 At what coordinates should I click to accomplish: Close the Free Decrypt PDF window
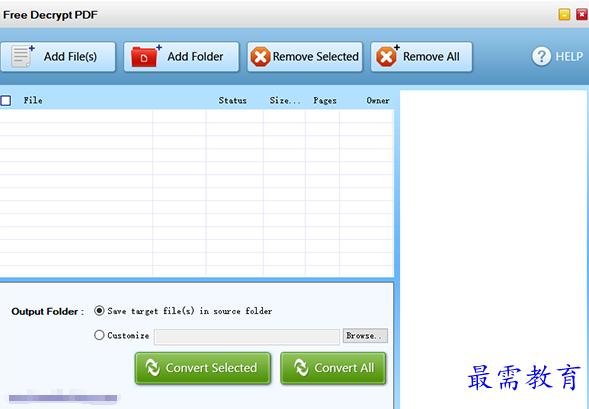coord(582,15)
